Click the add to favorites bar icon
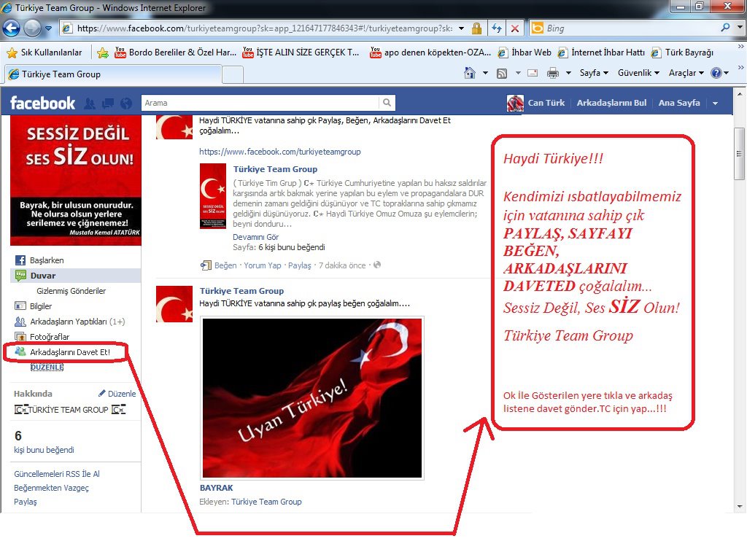This screenshot has height=560, width=747. [x=102, y=52]
